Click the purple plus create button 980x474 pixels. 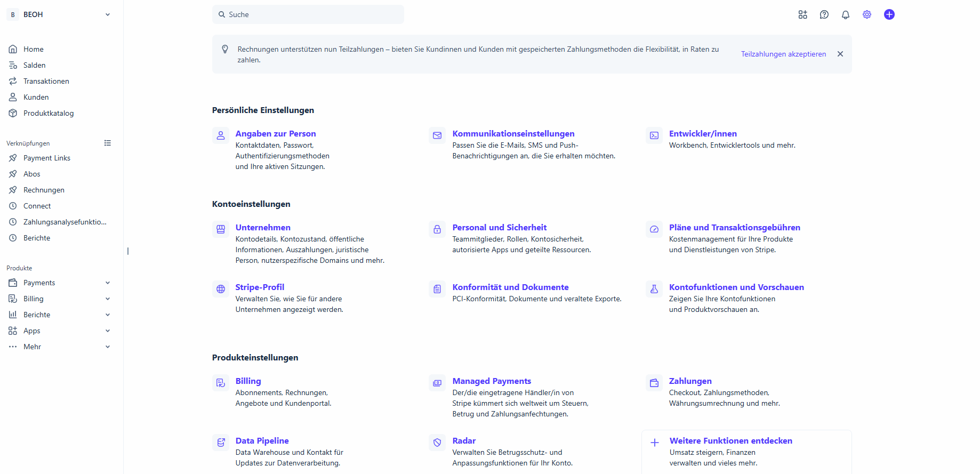coord(889,14)
